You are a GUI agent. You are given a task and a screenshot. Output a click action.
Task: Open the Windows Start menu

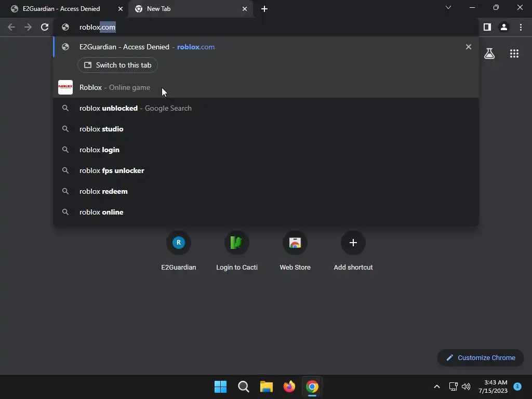click(220, 387)
